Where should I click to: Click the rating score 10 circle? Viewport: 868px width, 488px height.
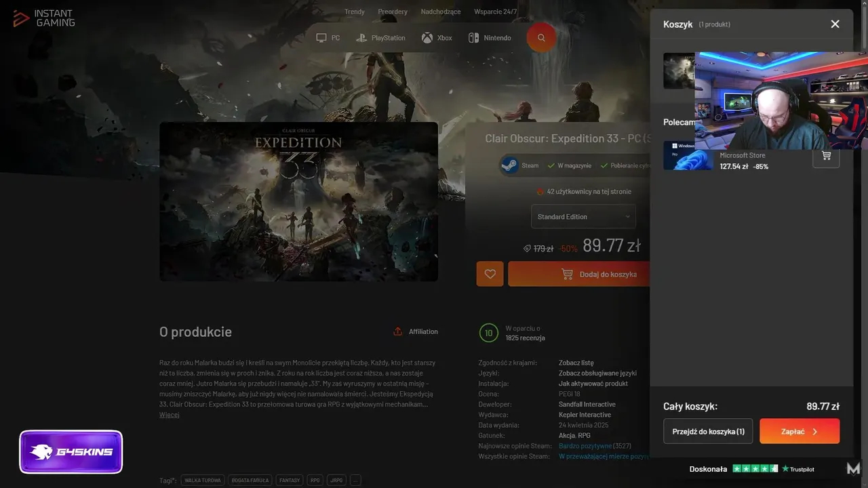488,333
